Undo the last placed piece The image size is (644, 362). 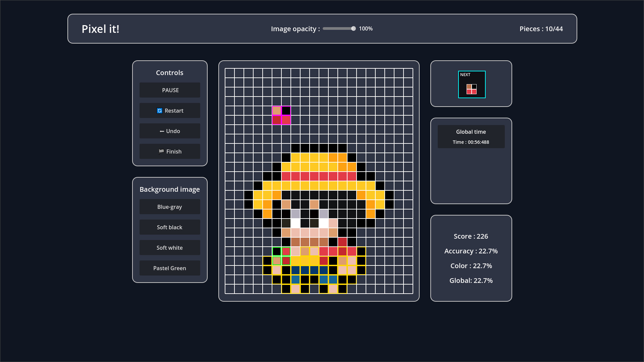pyautogui.click(x=170, y=131)
